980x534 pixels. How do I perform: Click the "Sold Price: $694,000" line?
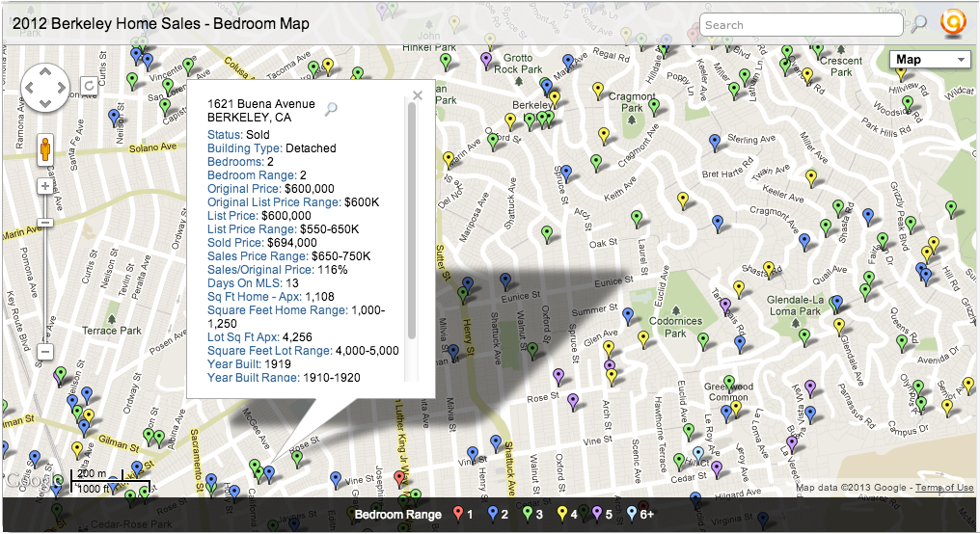262,242
